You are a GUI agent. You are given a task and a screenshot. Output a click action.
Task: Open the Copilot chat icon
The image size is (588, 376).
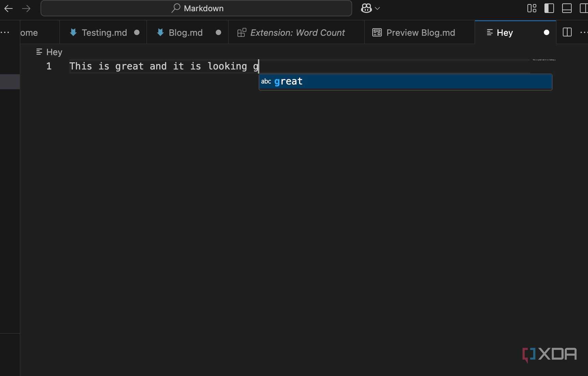tap(366, 8)
